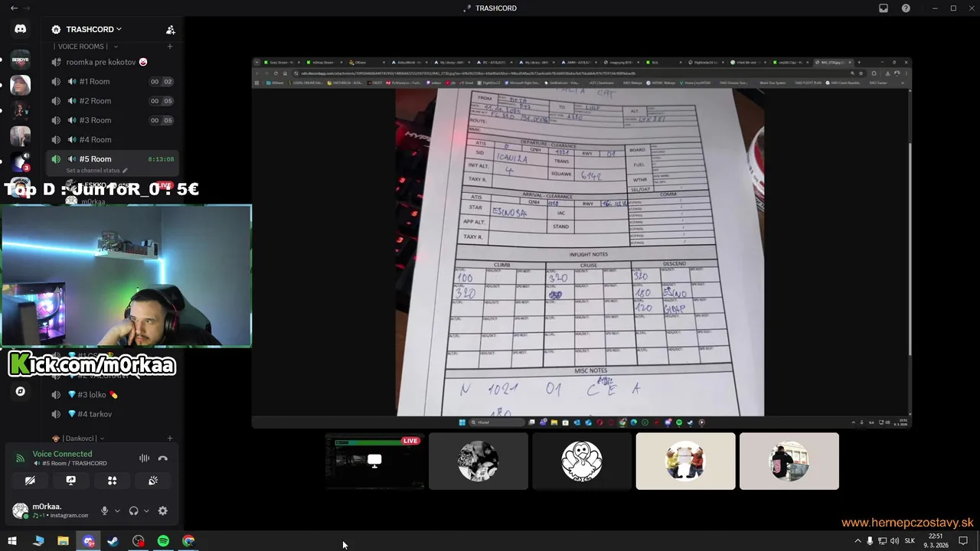Image resolution: width=980 pixels, height=551 pixels.
Task: Focus the main shared stream view
Action: 582,243
